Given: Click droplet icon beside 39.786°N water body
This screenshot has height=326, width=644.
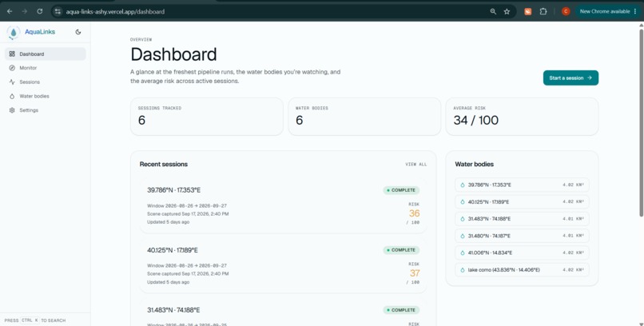Looking at the screenshot, I should click(463, 185).
